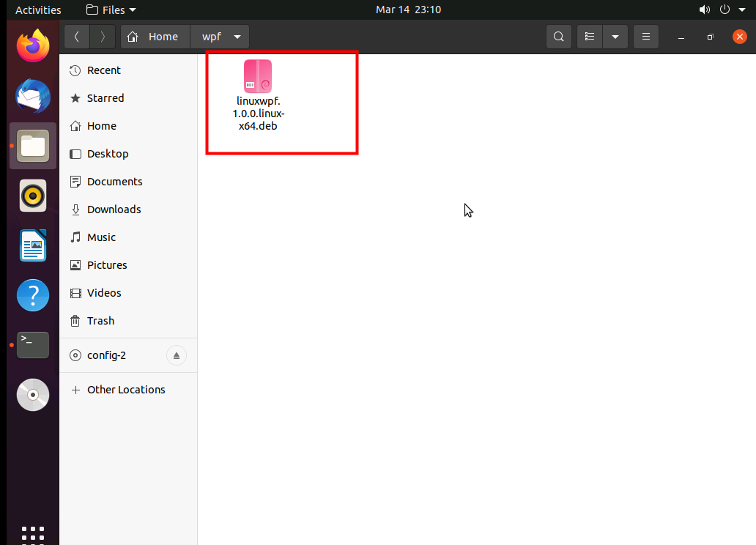Close the Files window
The height and width of the screenshot is (545, 756).
[x=740, y=37]
